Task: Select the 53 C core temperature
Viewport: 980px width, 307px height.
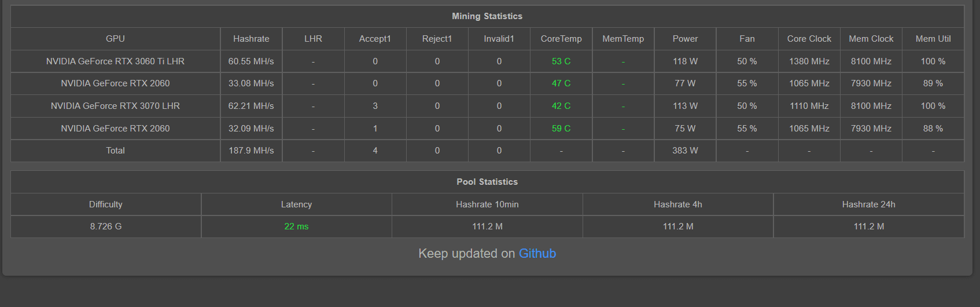Action: 561,61
